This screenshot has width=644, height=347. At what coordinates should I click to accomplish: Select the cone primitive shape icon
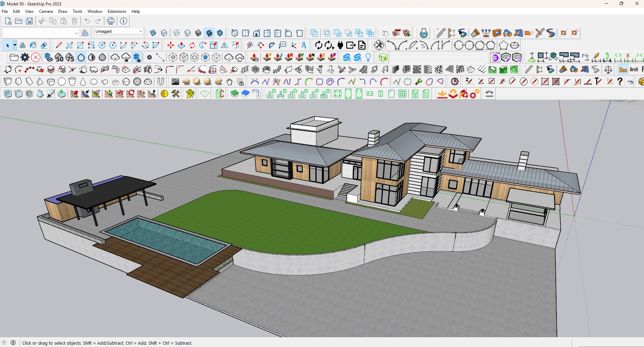pos(83,82)
